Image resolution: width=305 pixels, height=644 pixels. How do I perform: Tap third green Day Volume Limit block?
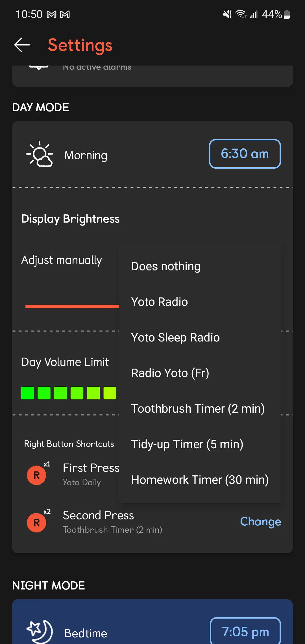[x=60, y=393]
